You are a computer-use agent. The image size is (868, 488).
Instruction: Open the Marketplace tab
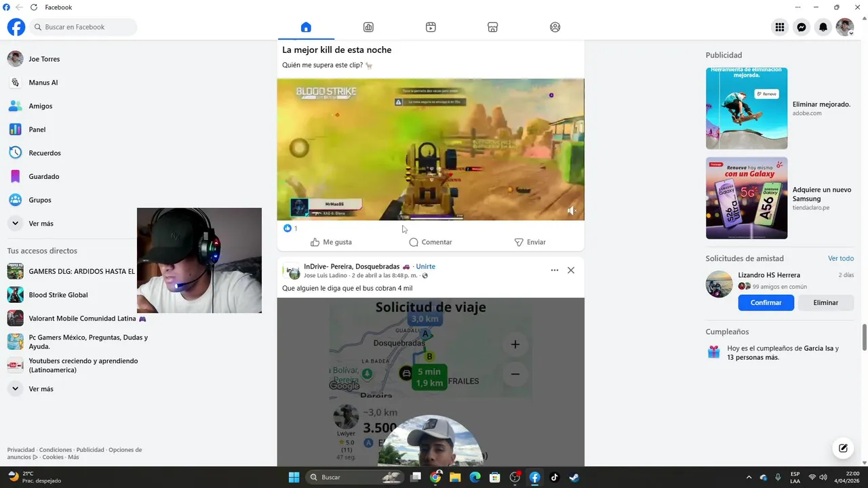(x=493, y=27)
